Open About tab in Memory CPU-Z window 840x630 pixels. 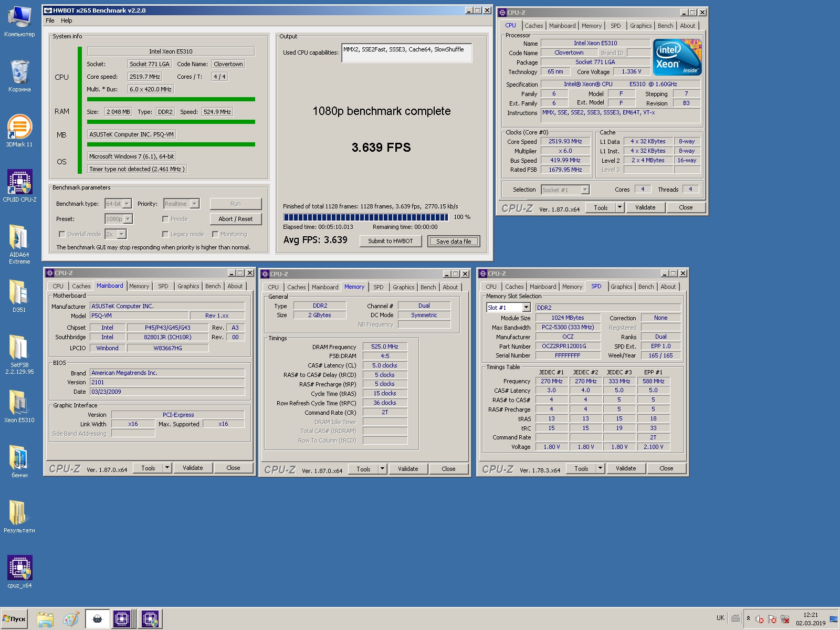[x=450, y=287]
